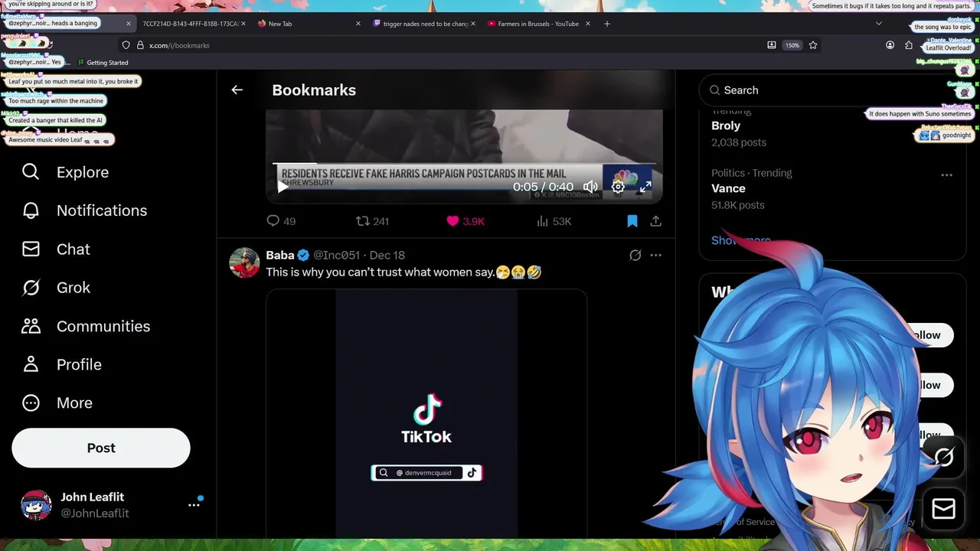
Task: Play the Harris postcards video
Action: point(283,187)
